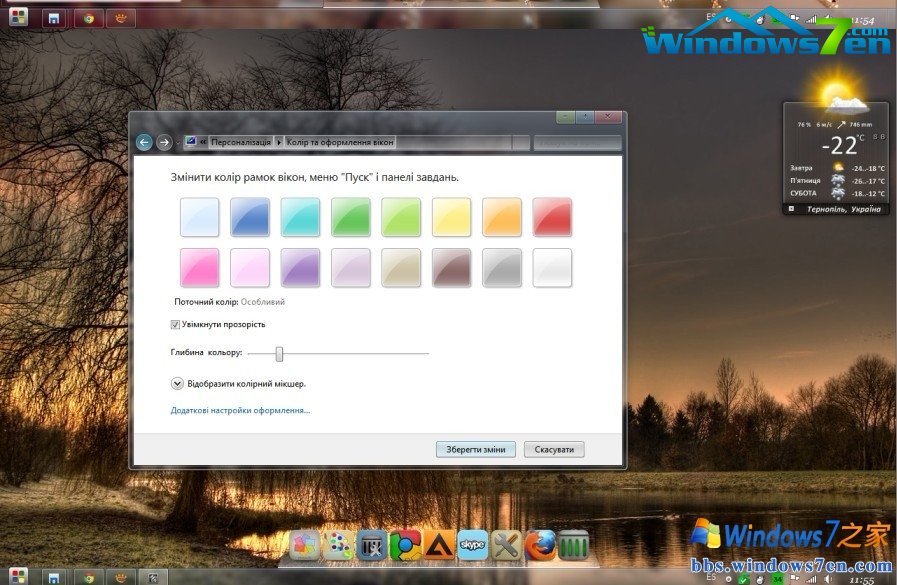Click the search box in the window
Image resolution: width=897 pixels, height=585 pixels.
575,143
